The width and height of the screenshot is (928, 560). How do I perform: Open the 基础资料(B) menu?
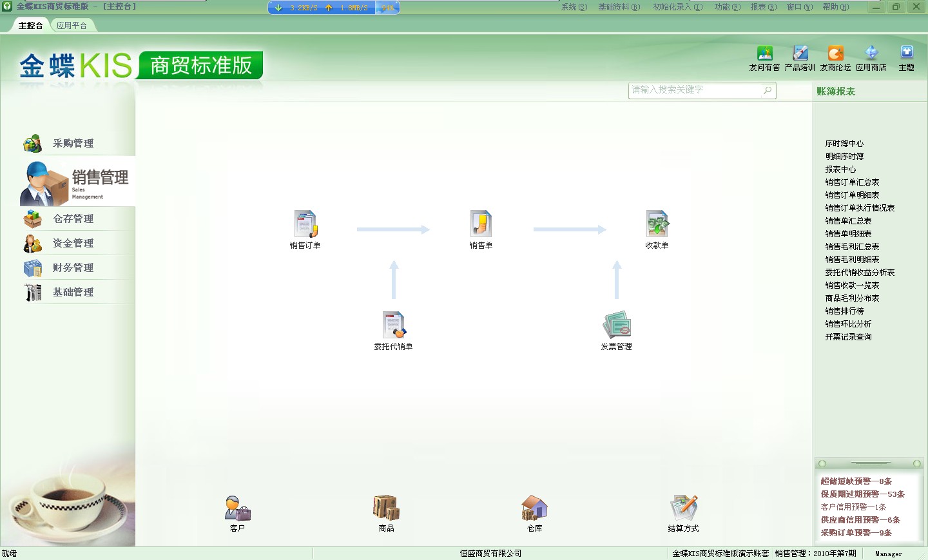[619, 7]
